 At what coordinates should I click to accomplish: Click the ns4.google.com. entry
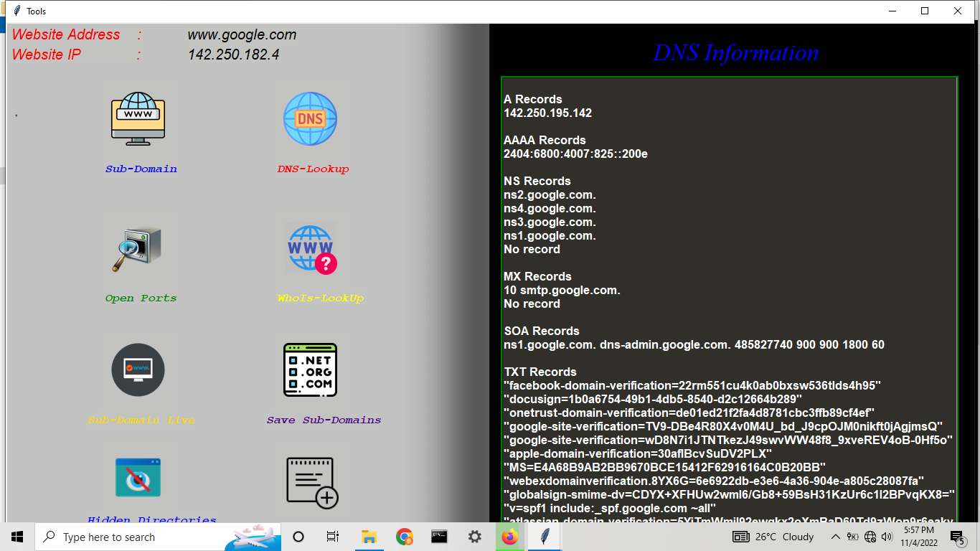click(x=550, y=208)
